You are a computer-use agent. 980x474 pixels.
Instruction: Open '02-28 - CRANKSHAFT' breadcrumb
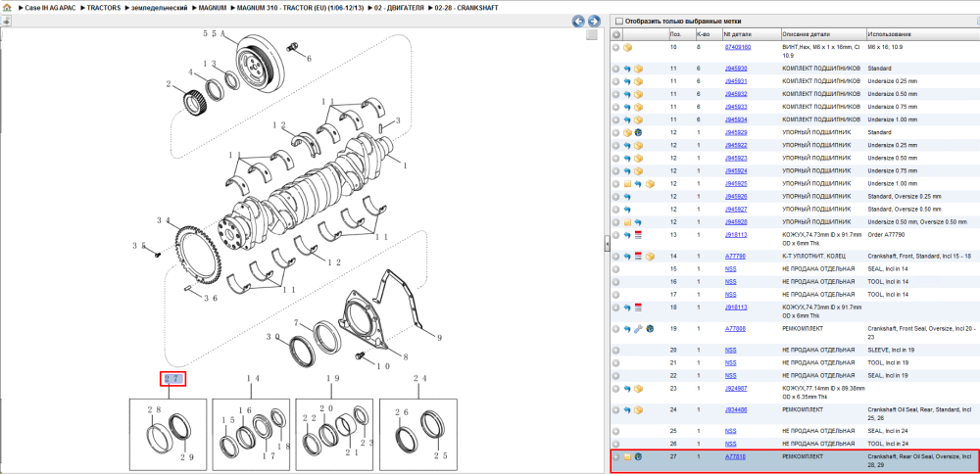point(465,8)
